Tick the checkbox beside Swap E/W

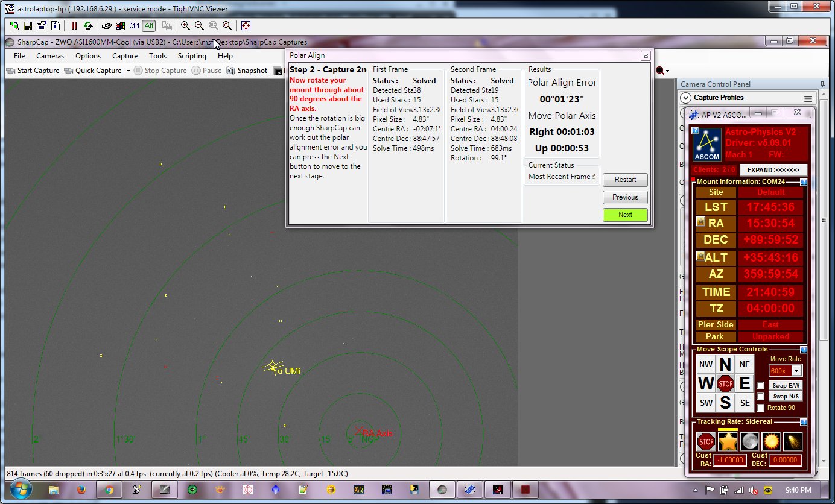761,386
